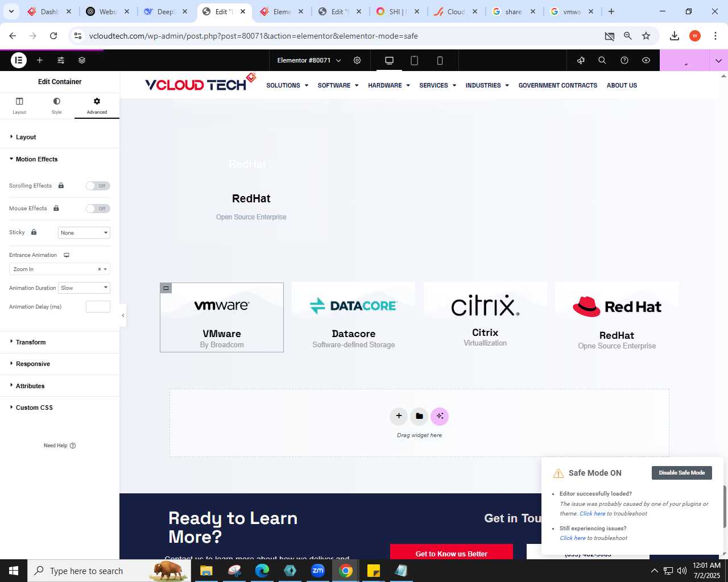Expand the Attributes section
The height and width of the screenshot is (582, 728).
click(x=60, y=386)
